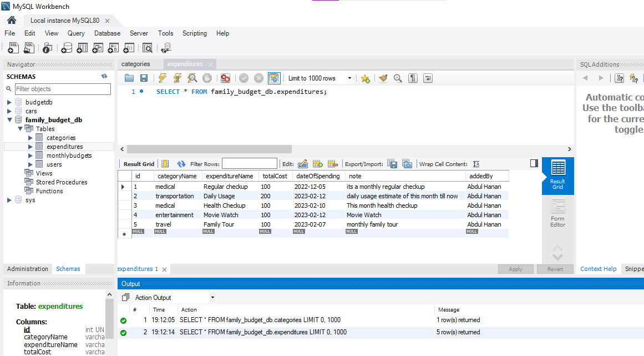Switch to the Administration tab
644x356 pixels.
28,269
